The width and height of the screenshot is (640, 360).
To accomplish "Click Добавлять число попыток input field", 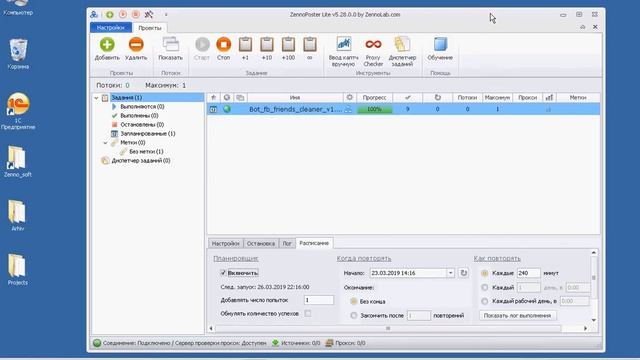I will tap(319, 300).
